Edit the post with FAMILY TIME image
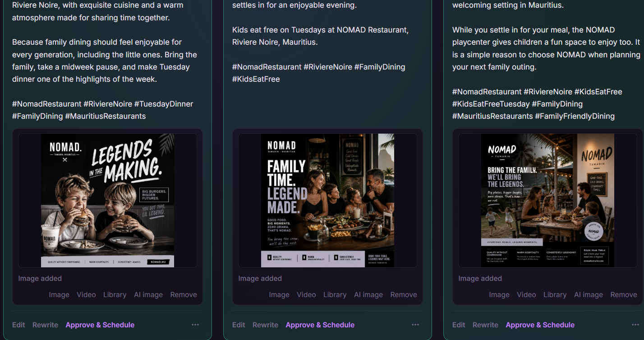Image resolution: width=644 pixels, height=340 pixels. pyautogui.click(x=239, y=325)
